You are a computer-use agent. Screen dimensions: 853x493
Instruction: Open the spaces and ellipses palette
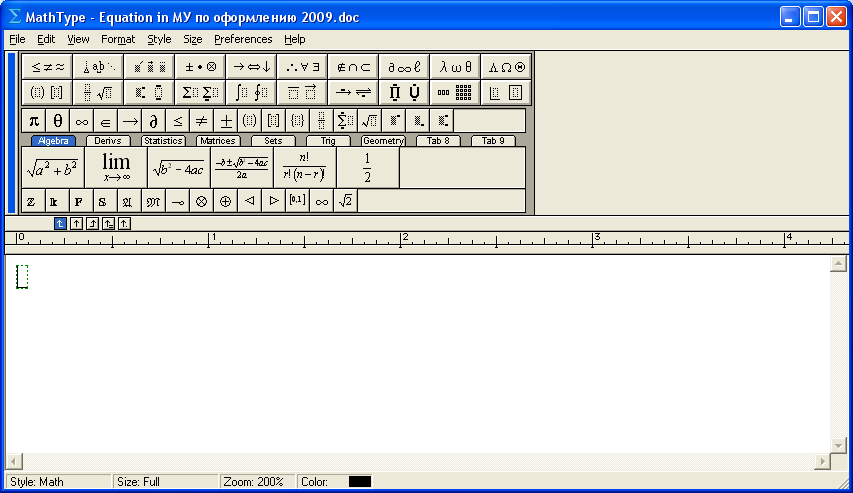[98, 67]
